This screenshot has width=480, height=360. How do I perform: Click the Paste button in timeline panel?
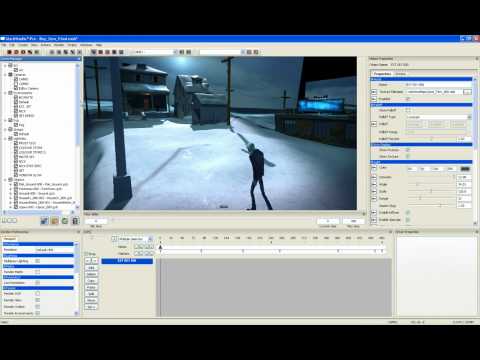pyautogui.click(x=91, y=287)
